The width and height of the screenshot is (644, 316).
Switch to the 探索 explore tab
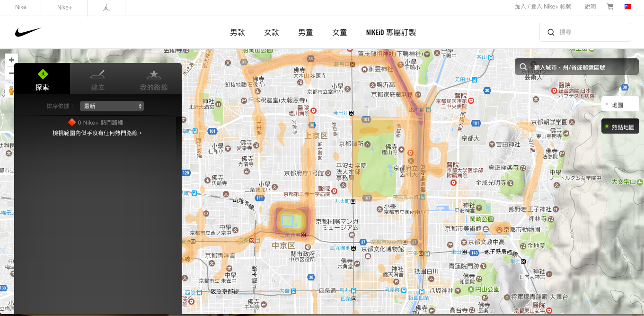click(x=42, y=79)
